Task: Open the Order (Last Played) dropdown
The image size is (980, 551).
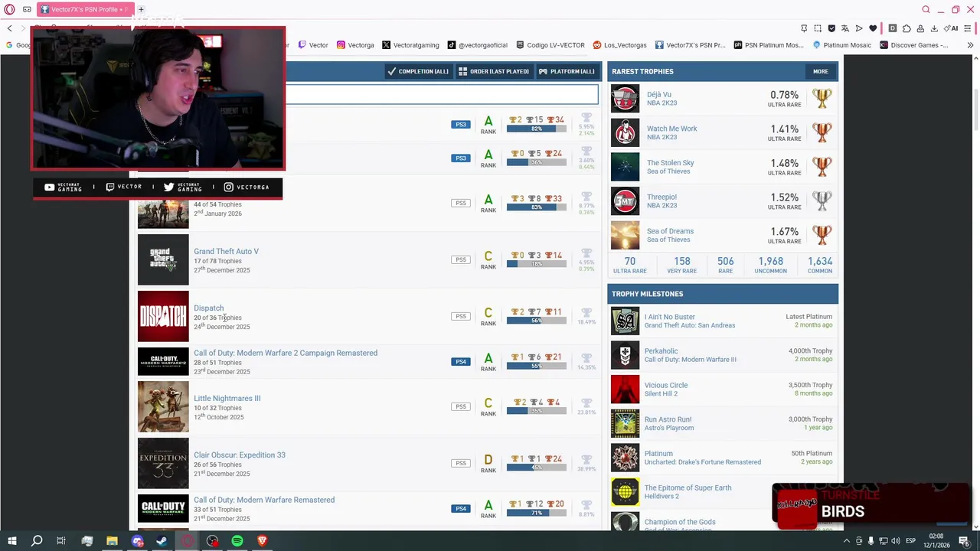Action: [494, 71]
